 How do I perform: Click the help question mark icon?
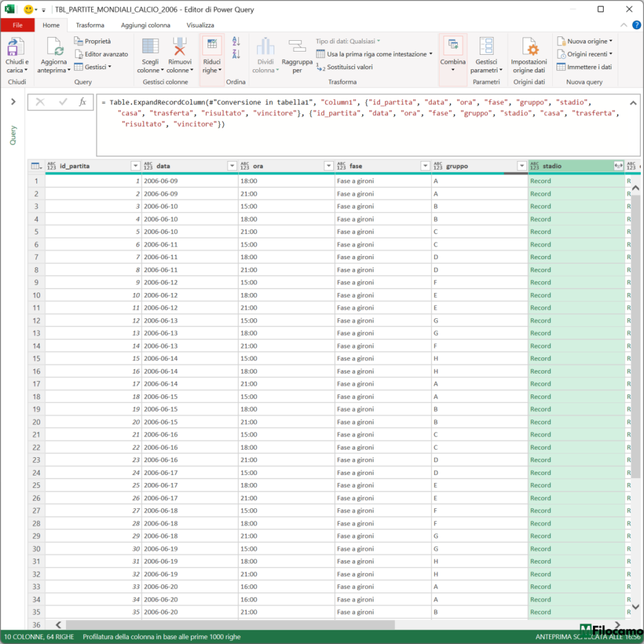click(x=636, y=25)
